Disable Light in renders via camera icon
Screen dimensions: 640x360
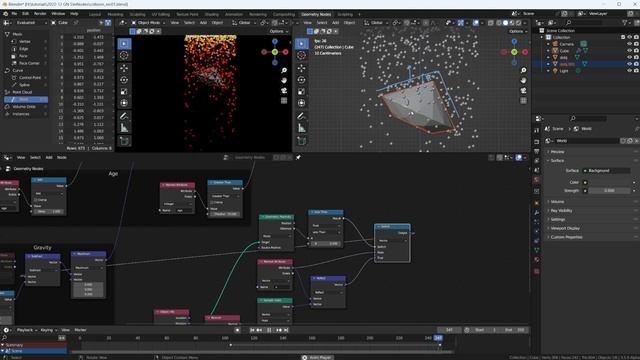pyautogui.click(x=636, y=71)
